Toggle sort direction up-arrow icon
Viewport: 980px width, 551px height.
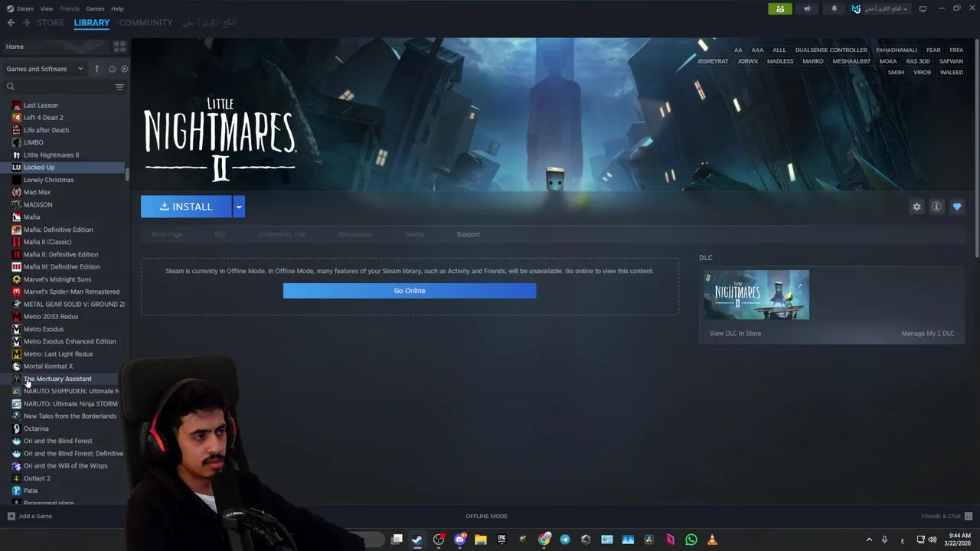click(96, 69)
